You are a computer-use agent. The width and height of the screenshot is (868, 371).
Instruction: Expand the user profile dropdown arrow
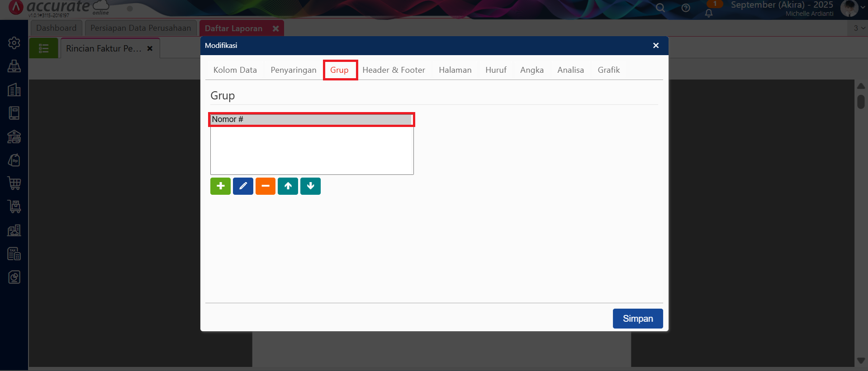(x=863, y=7)
